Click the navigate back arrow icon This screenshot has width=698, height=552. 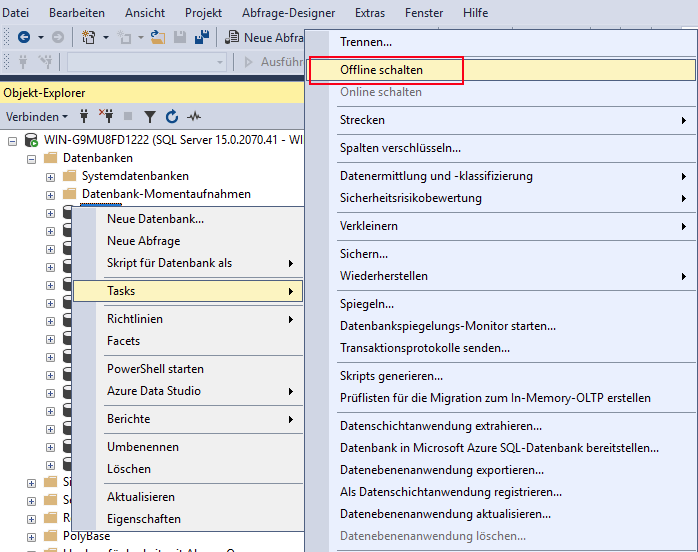pos(23,37)
